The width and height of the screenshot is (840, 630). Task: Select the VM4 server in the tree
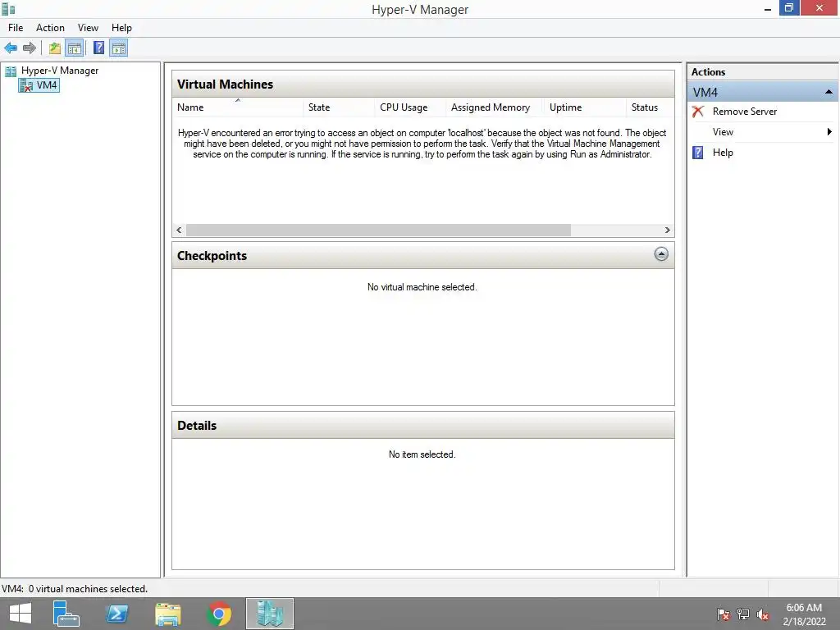39,85
